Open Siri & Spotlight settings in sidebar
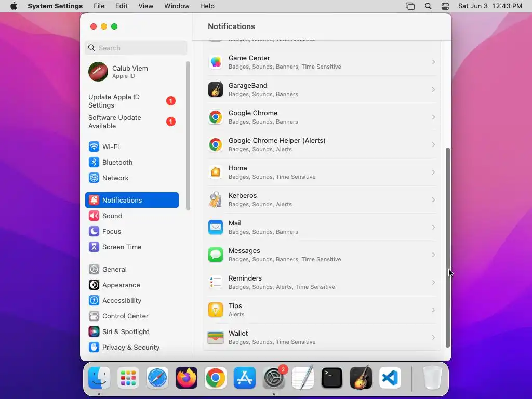 pos(132,332)
